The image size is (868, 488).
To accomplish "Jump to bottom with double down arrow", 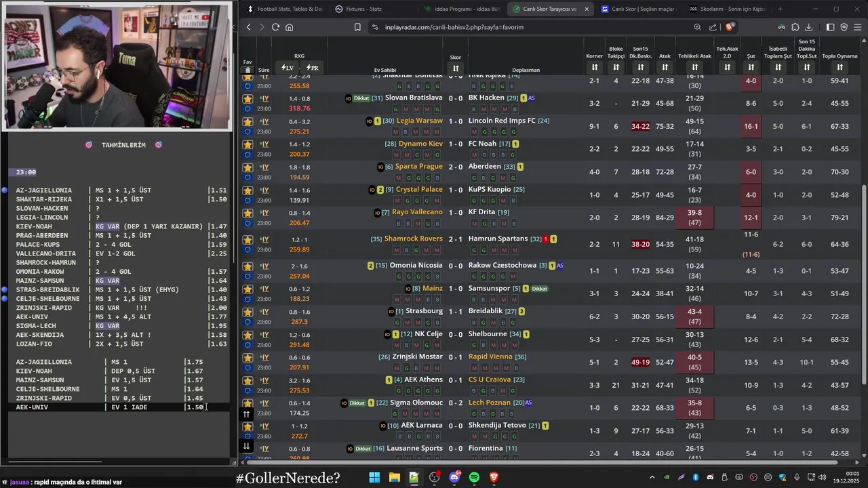I will pyautogui.click(x=247, y=446).
